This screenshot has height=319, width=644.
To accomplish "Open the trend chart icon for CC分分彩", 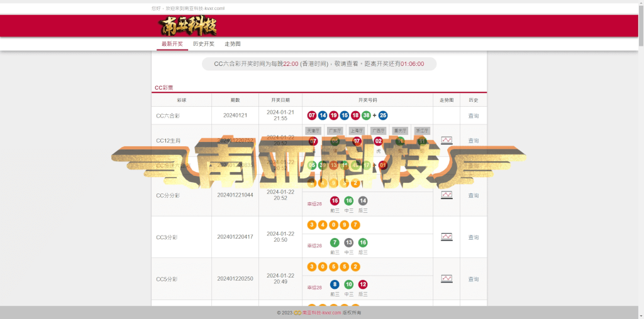I will click(x=447, y=195).
